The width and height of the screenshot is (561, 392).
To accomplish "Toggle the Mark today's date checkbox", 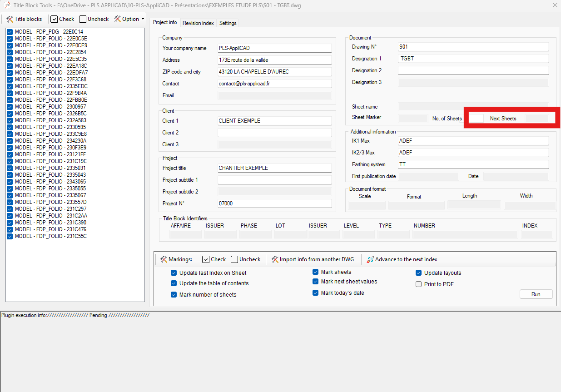I will 316,293.
